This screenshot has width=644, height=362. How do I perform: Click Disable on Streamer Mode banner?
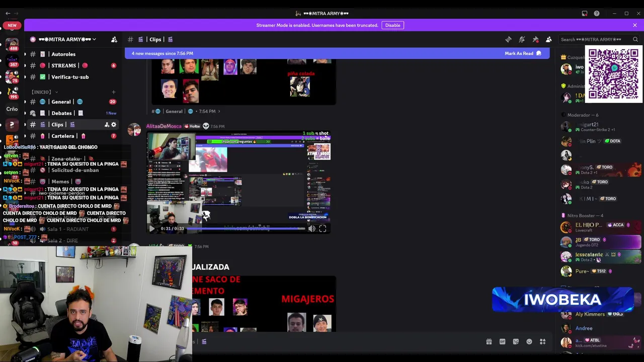(x=392, y=25)
